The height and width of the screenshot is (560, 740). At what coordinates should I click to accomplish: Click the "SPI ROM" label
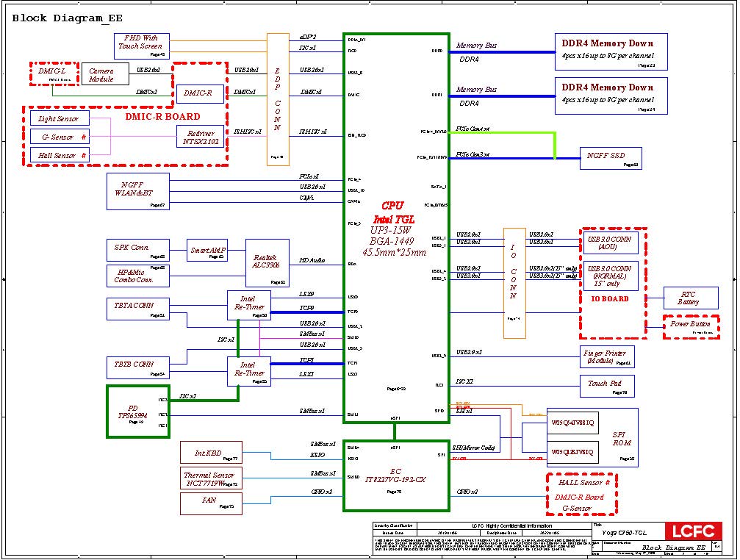[x=621, y=438]
